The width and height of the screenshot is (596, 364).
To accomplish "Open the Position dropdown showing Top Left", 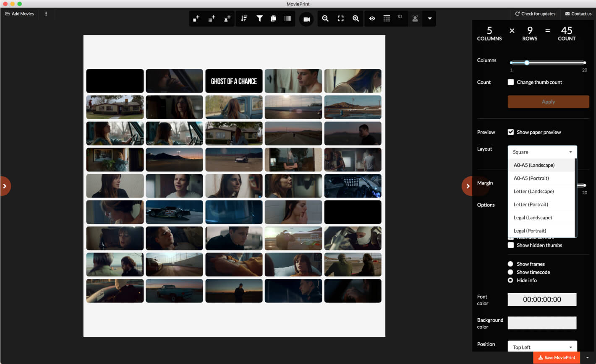I will click(542, 347).
